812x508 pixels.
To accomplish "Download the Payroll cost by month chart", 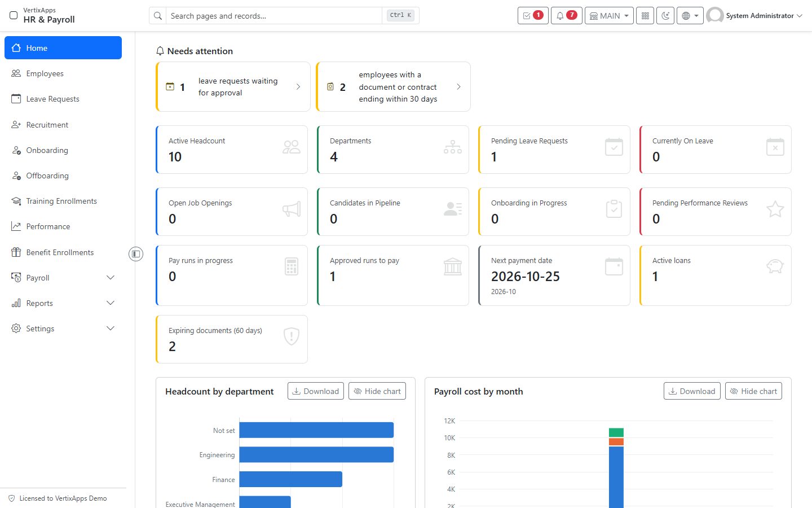I will [x=692, y=391].
